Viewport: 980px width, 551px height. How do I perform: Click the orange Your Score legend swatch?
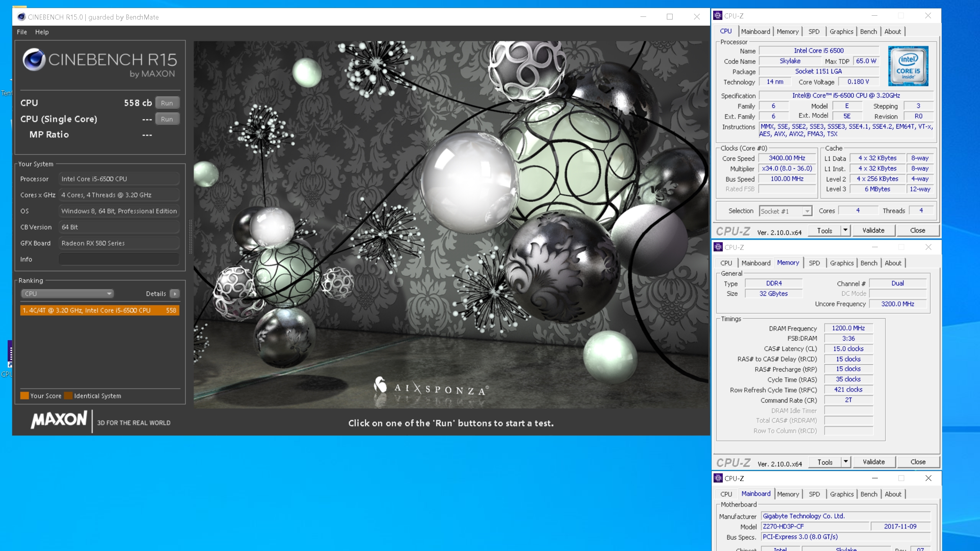24,396
